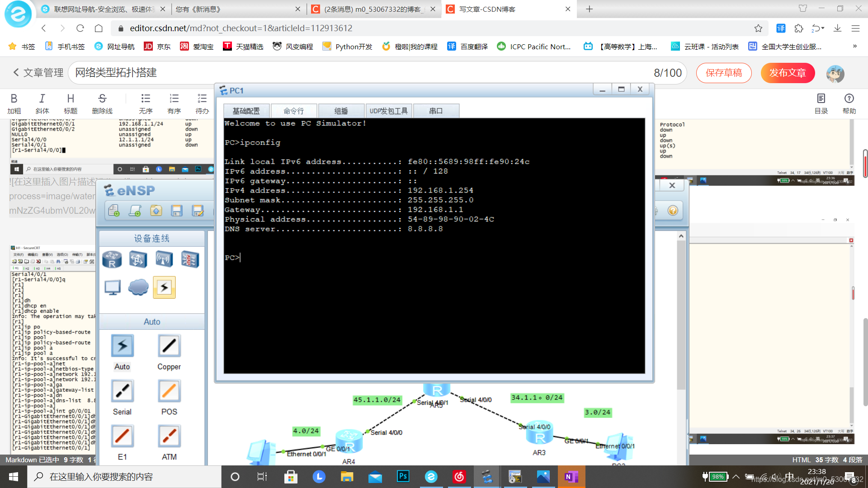Click the eNSP save toolbar icon
Image resolution: width=868 pixels, height=488 pixels.
176,211
